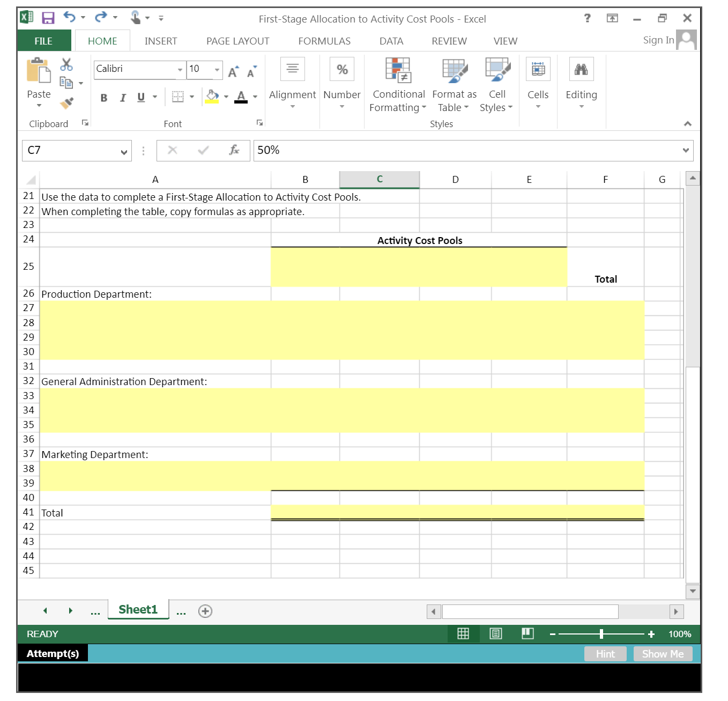
Task: Click the Show Me button
Action: point(663,654)
